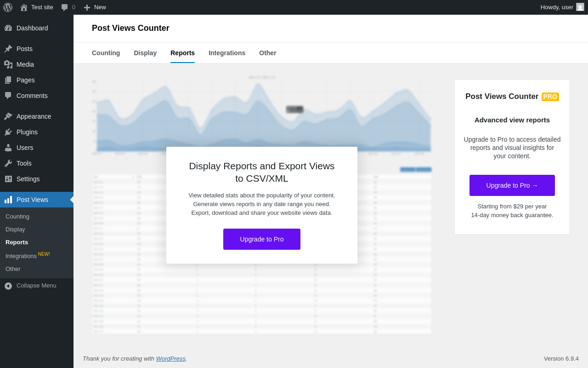Screen dimensions: 588x368
Task: Open the Dashboard menu label
Action: 32,28
